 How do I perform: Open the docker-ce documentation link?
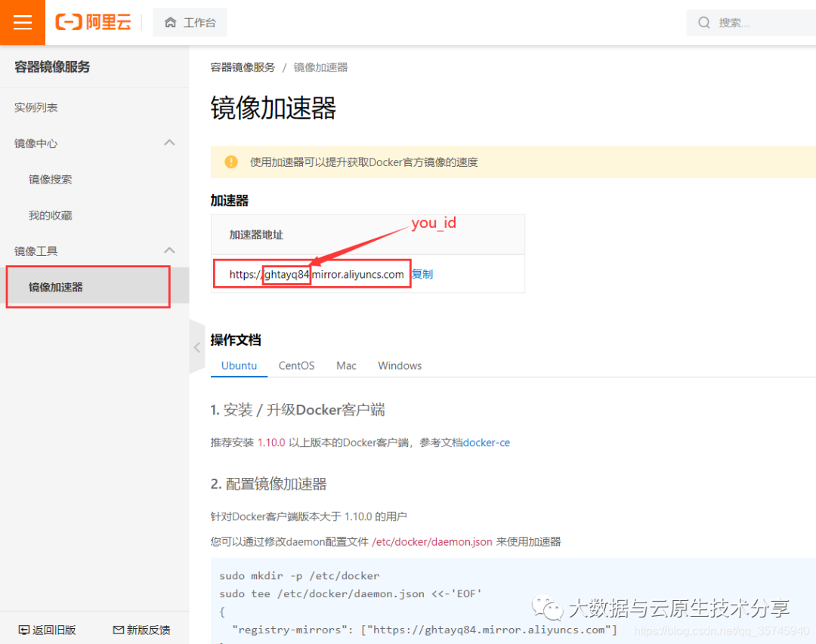(487, 442)
